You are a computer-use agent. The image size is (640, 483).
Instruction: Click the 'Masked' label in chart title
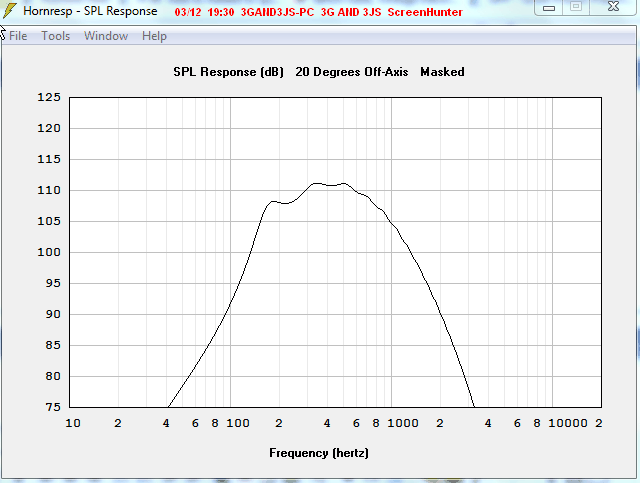pyautogui.click(x=442, y=72)
